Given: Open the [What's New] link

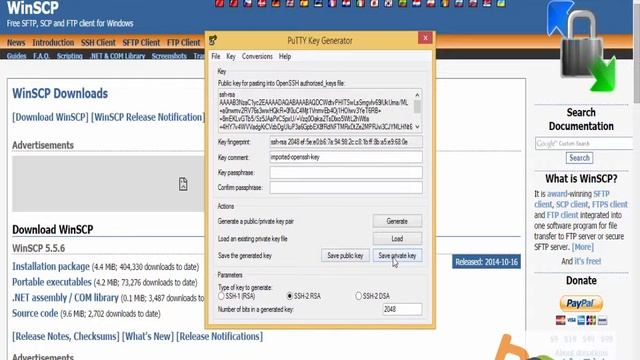Looking at the screenshot, I should 148,336.
